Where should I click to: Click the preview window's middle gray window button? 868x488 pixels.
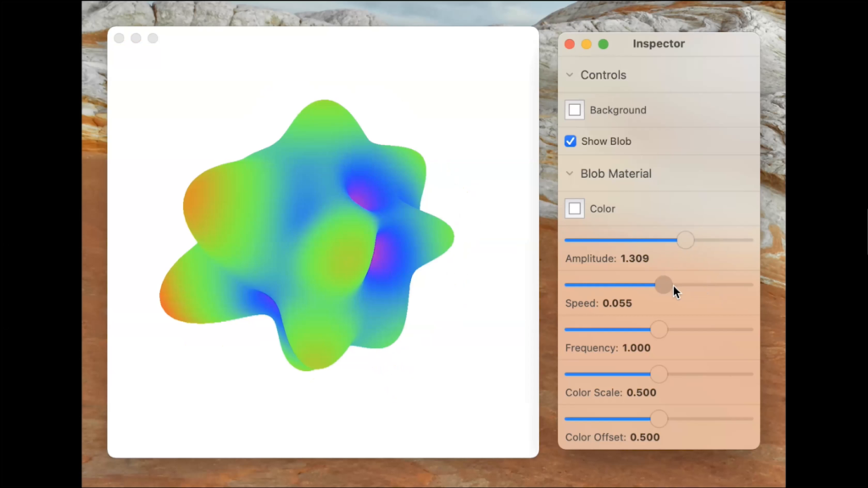point(136,38)
